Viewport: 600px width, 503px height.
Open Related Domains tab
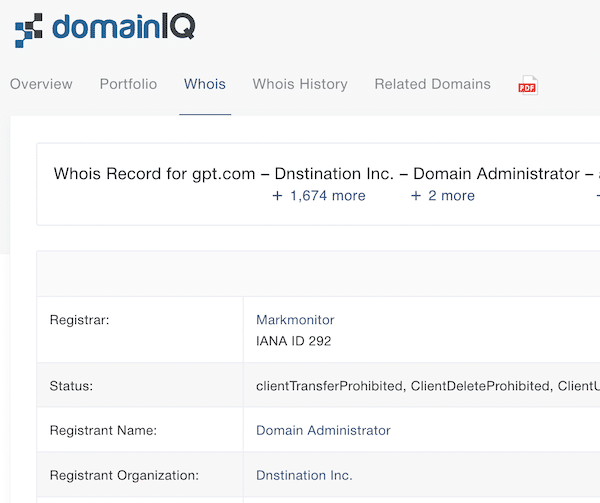coord(432,84)
